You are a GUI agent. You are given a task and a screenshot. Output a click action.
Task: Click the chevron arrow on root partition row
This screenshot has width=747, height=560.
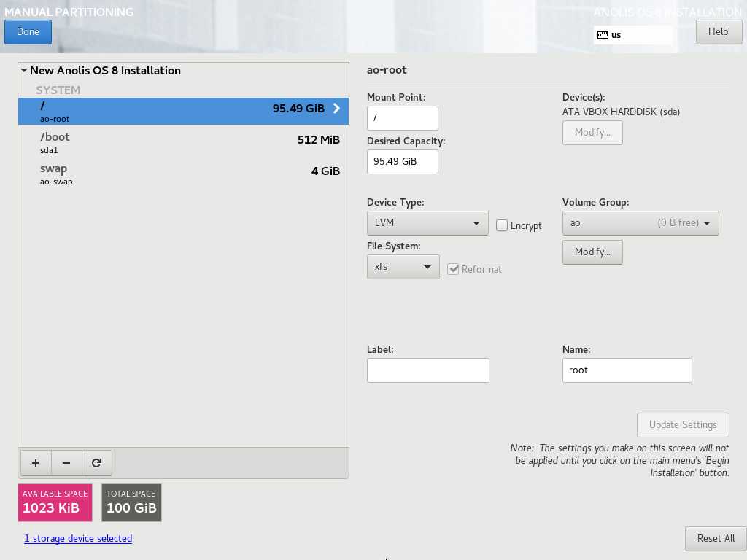336,109
